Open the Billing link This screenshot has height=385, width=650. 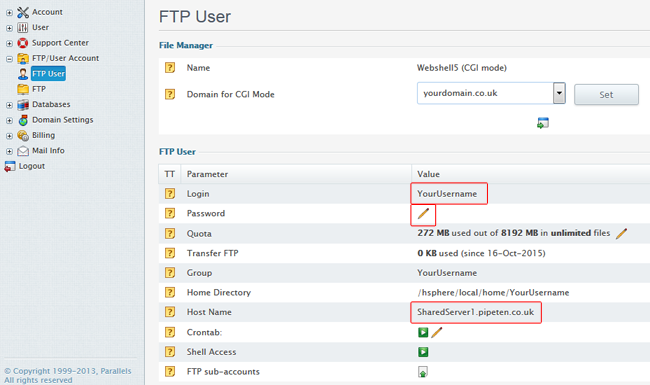coord(44,135)
